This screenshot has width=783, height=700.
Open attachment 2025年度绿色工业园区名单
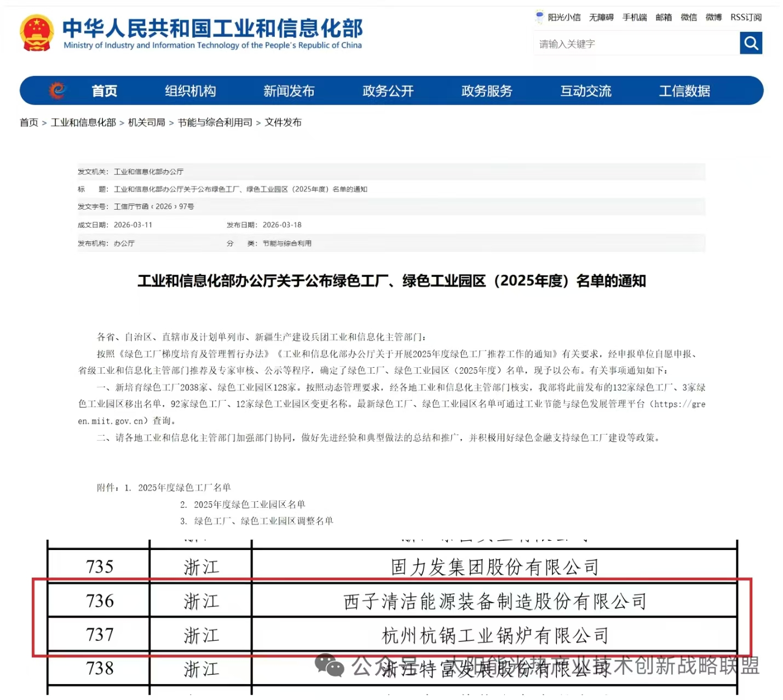249,505
